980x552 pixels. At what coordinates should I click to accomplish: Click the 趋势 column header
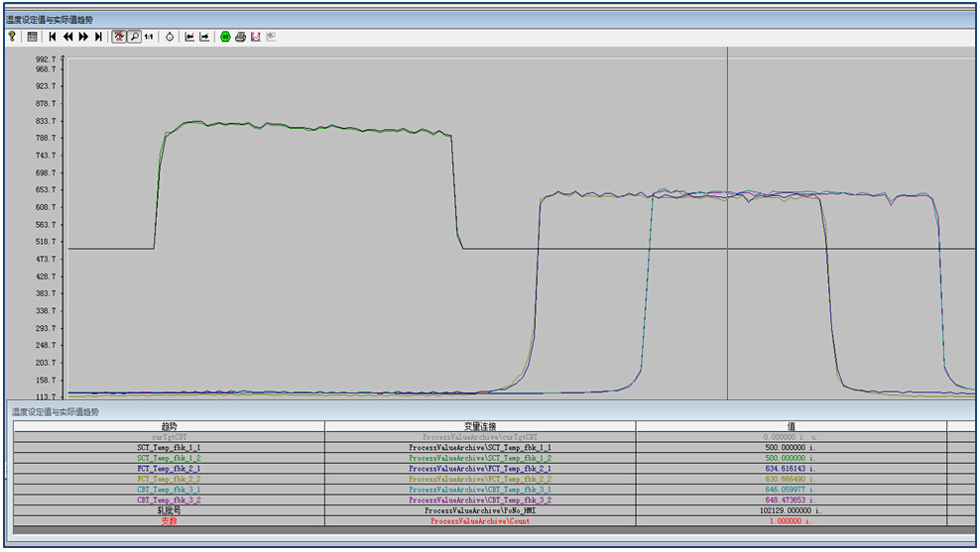(168, 426)
